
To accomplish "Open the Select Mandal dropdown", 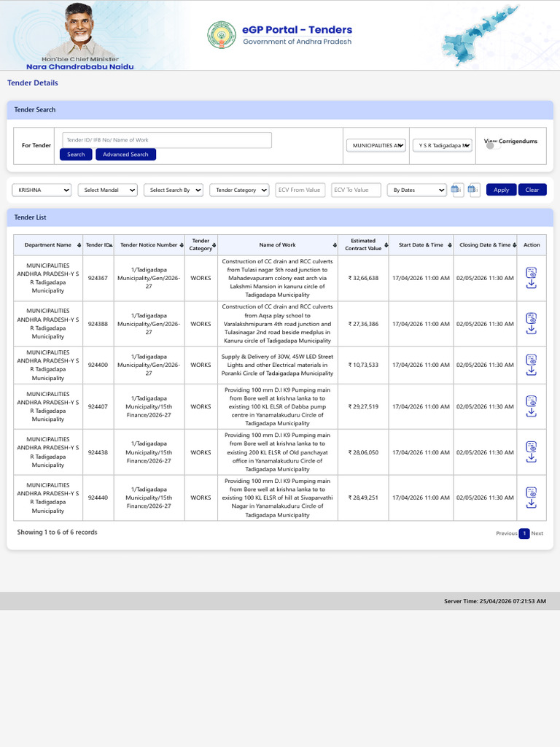I will tap(108, 190).
